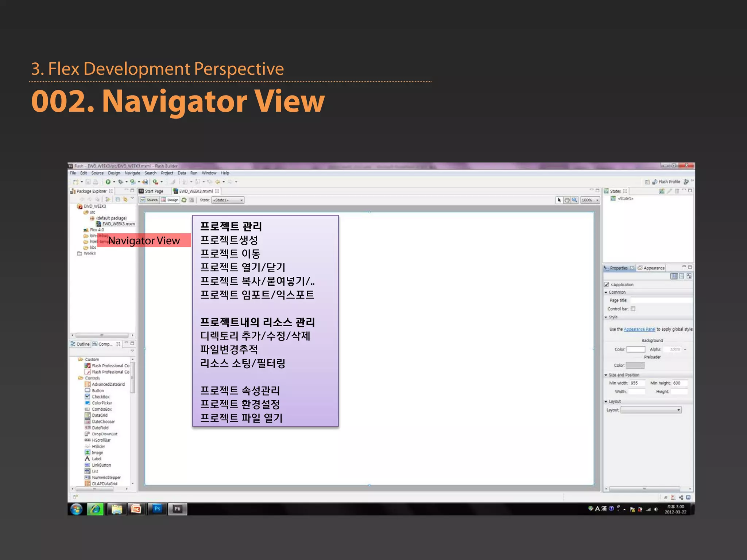747x560 pixels.
Task: Select the Week3 project
Action: (86, 253)
